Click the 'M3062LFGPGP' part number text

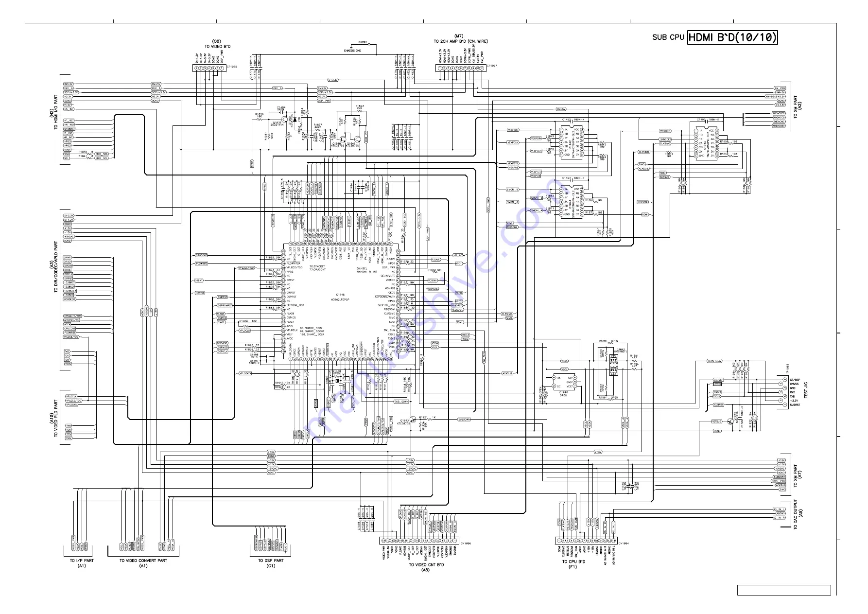pos(340,299)
